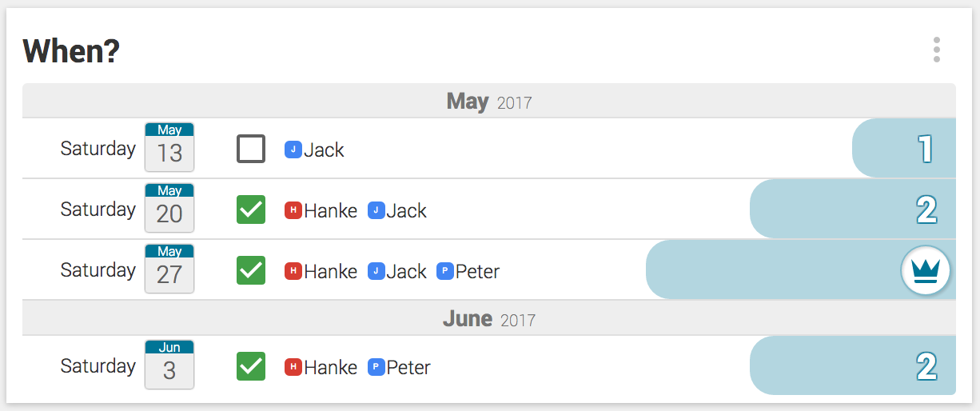980x411 pixels.
Task: Uncheck the Saturday May 20 checkbox
Action: pos(251,209)
